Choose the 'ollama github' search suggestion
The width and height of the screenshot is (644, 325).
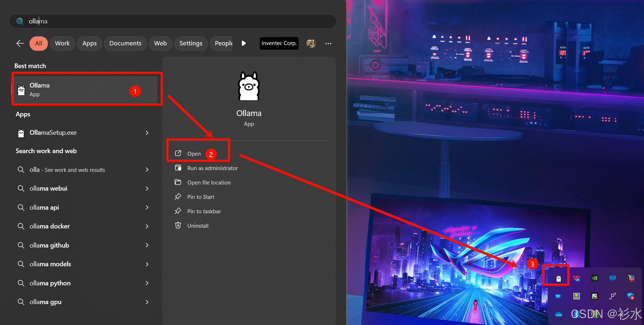pos(49,245)
